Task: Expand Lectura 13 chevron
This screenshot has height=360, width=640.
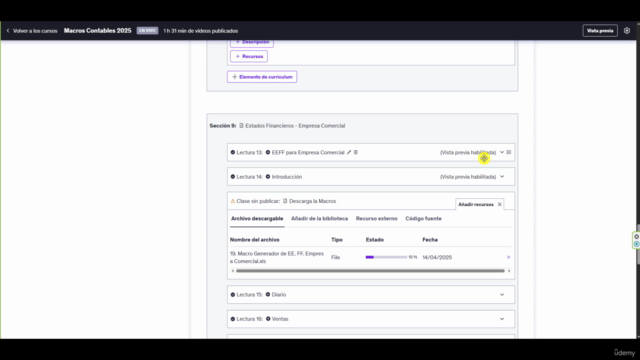Action: pos(502,152)
